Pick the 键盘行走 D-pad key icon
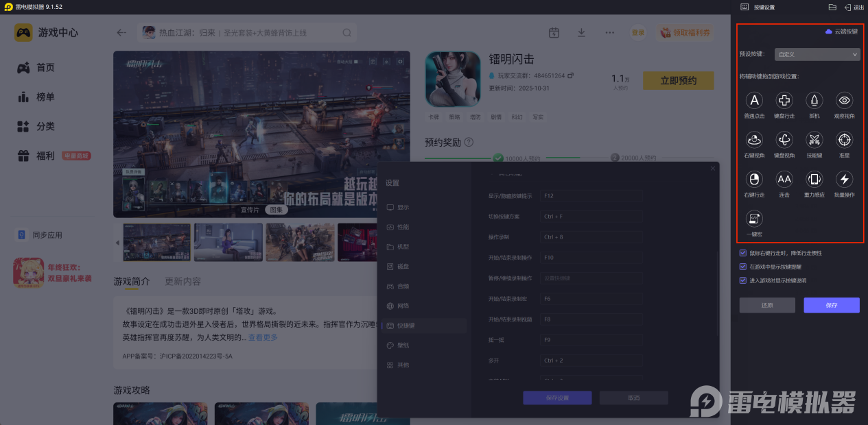The width and height of the screenshot is (868, 425). pyautogui.click(x=784, y=101)
